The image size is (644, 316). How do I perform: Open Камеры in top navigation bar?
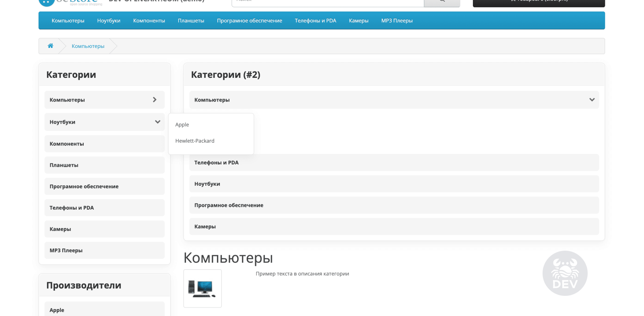(359, 21)
